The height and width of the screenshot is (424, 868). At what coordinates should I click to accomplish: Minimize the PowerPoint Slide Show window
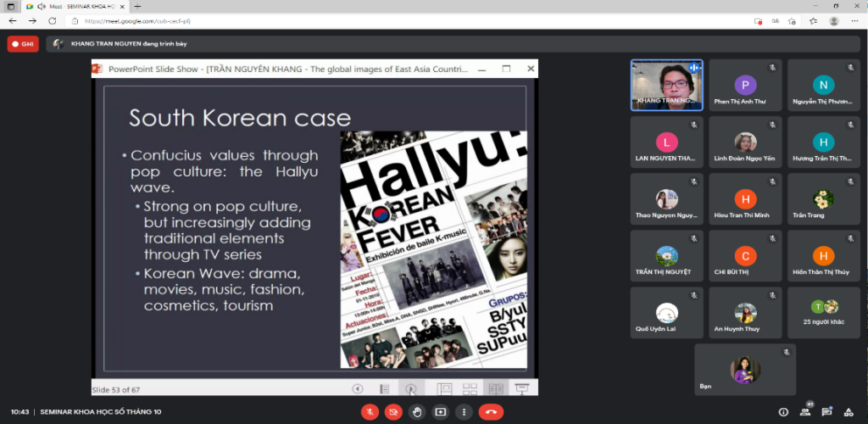tap(482, 69)
